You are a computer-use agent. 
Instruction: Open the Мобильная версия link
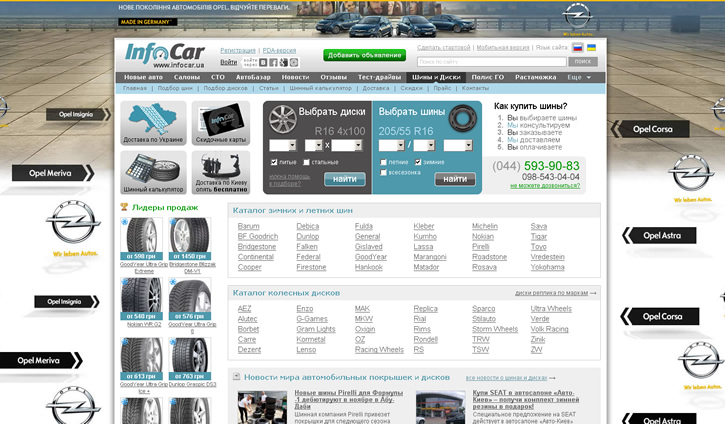click(x=503, y=48)
